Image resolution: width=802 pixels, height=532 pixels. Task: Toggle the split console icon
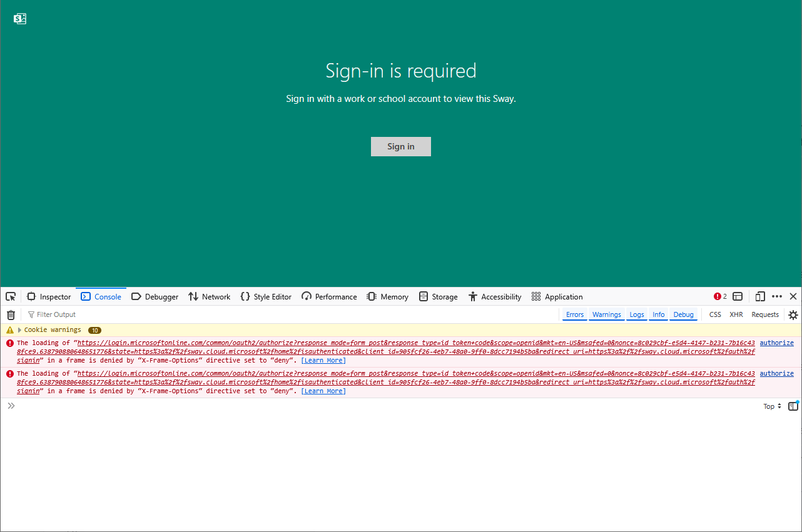pos(738,296)
